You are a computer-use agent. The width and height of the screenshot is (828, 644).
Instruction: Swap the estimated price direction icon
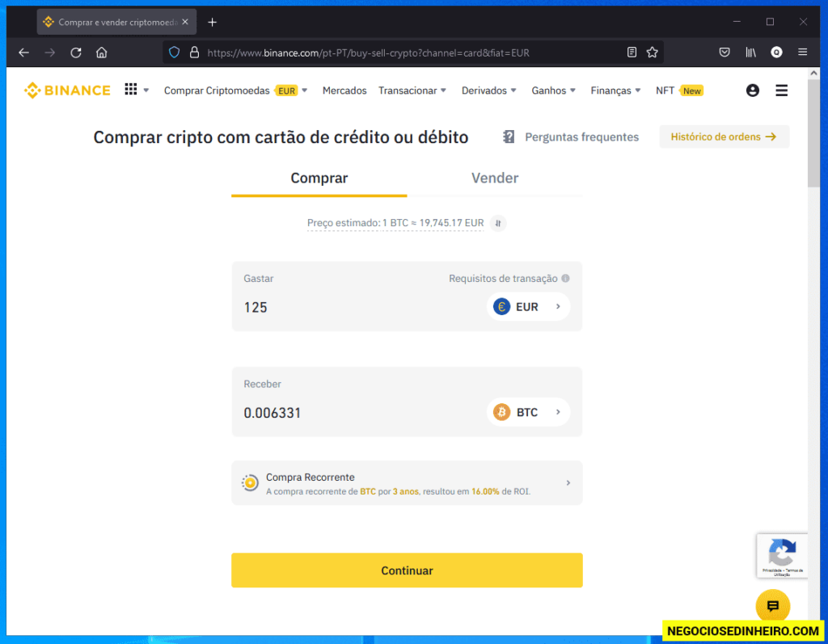[x=498, y=223]
